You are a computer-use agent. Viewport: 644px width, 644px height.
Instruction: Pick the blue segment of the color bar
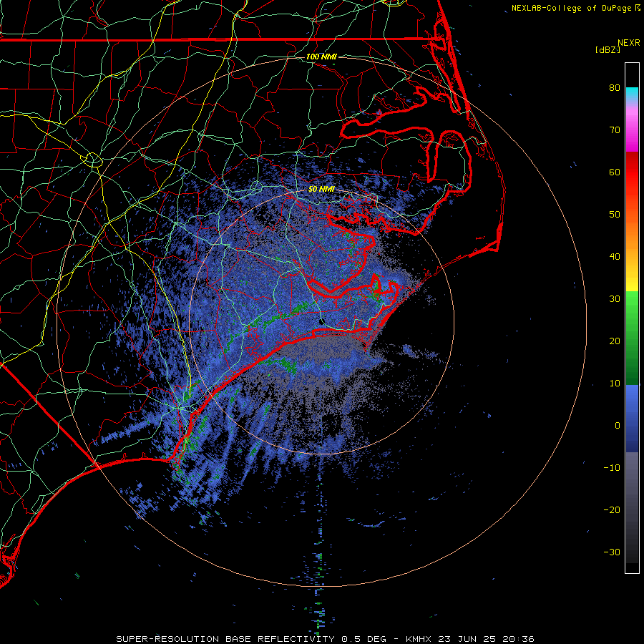click(632, 419)
